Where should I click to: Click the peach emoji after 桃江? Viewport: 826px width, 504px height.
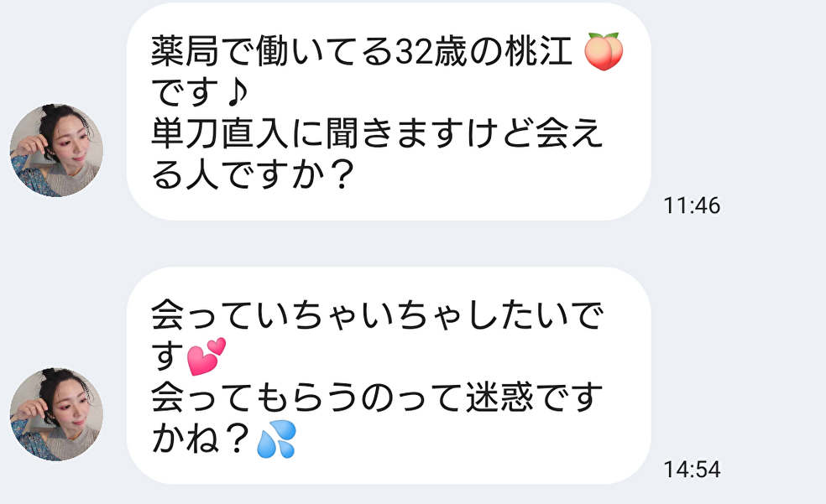pyautogui.click(x=604, y=51)
